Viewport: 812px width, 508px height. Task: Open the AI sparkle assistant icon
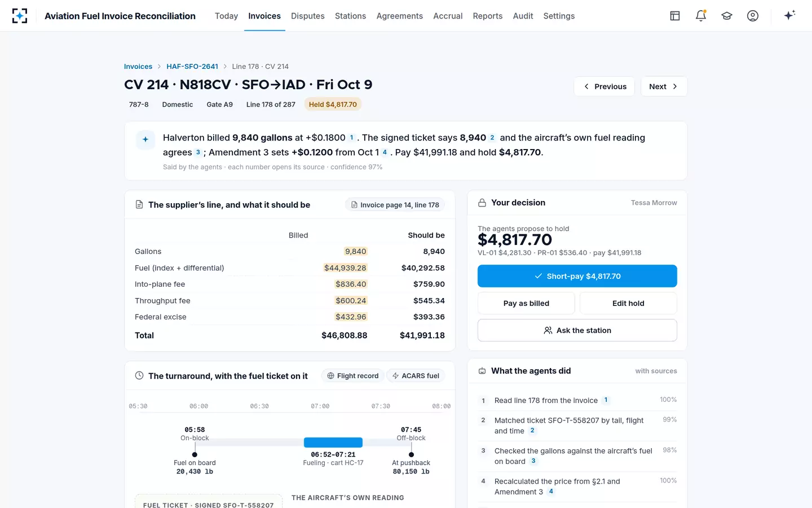point(789,15)
